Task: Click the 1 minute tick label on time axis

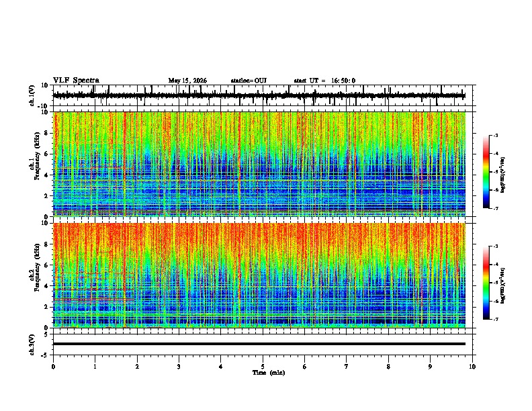Action: pyautogui.click(x=95, y=367)
